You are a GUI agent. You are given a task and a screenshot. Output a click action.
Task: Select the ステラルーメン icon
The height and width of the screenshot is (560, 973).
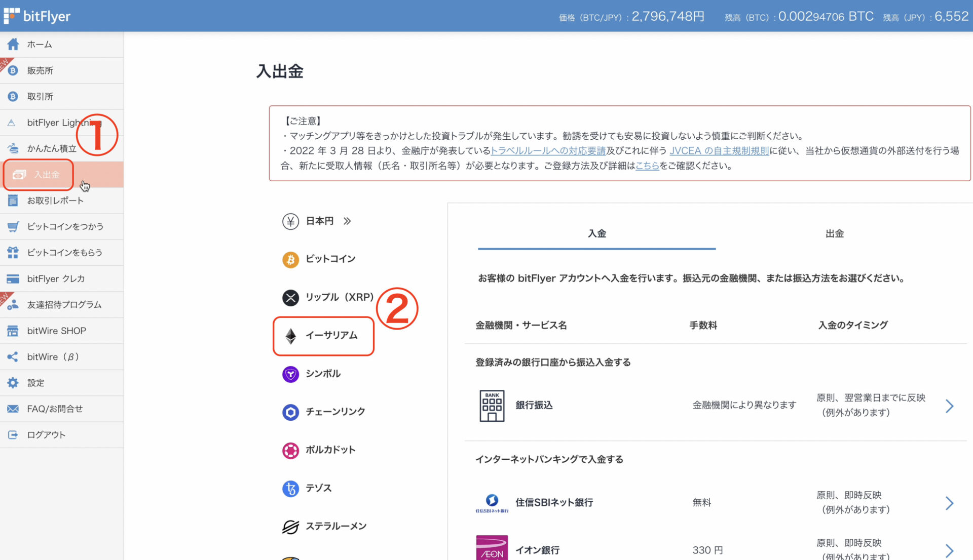pyautogui.click(x=290, y=527)
